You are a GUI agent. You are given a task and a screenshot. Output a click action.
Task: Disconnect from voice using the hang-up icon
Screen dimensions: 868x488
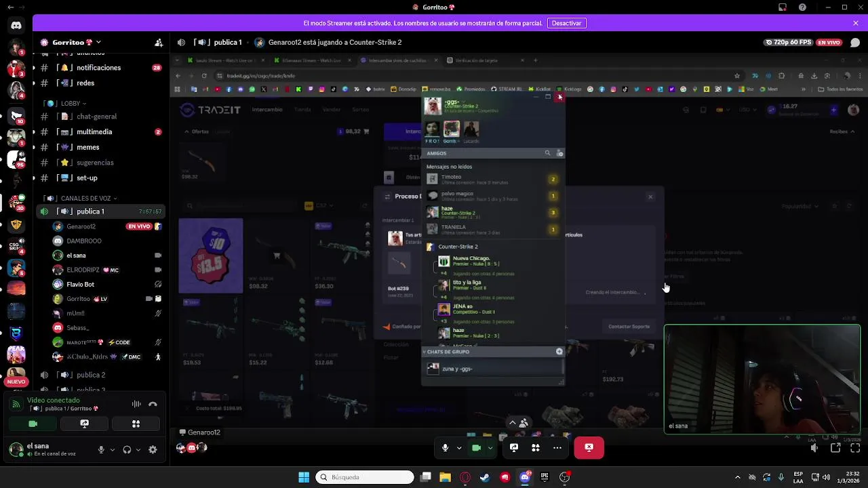153,404
